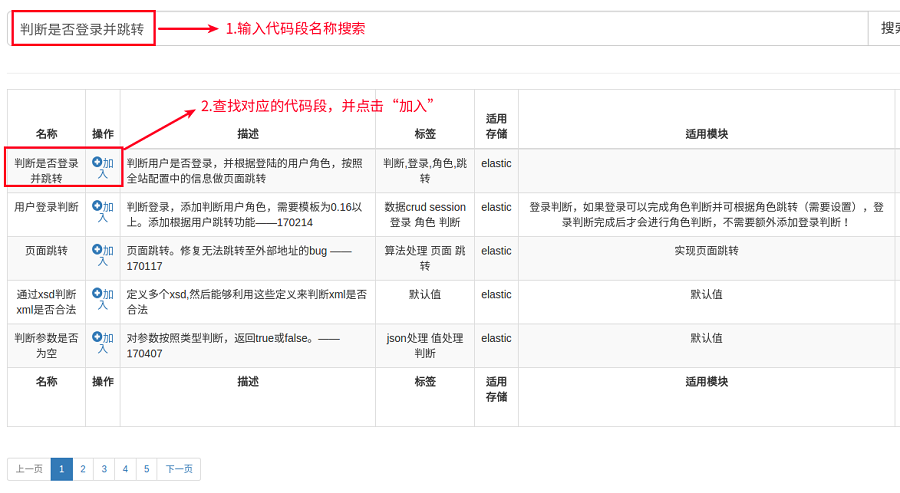Click the plus icon in 用户登录判断 row
This screenshot has width=900, height=493.
[x=97, y=206]
